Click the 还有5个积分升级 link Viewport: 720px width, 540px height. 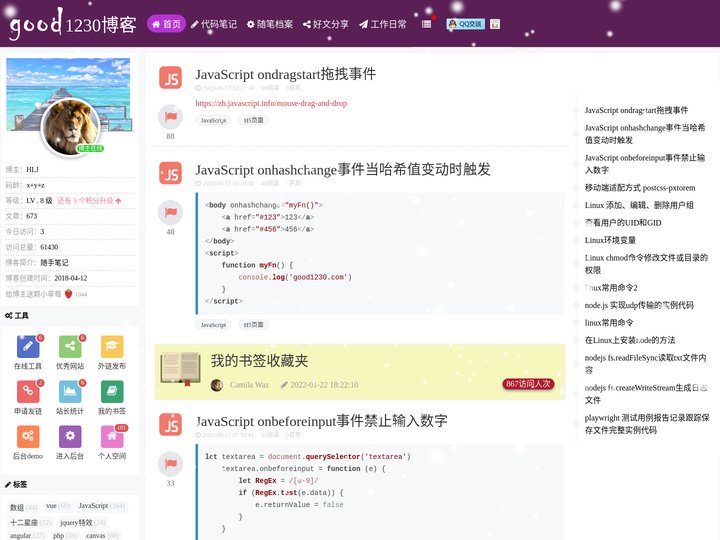point(89,201)
